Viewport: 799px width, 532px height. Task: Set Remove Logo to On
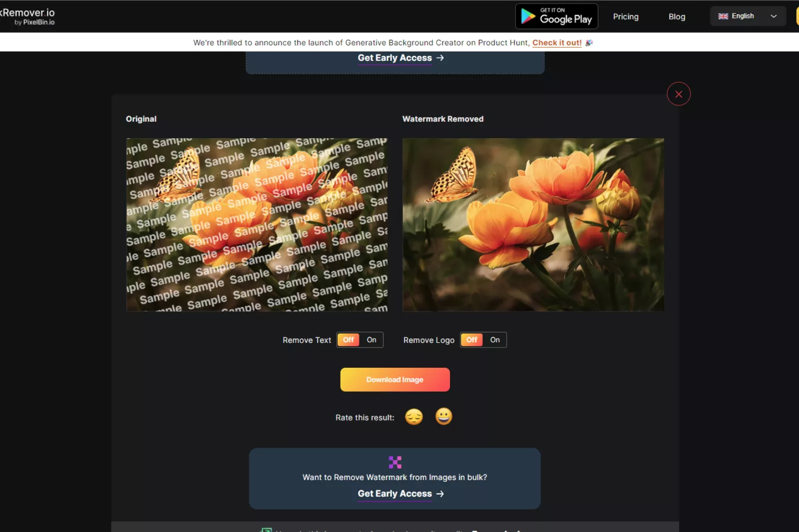tap(495, 340)
